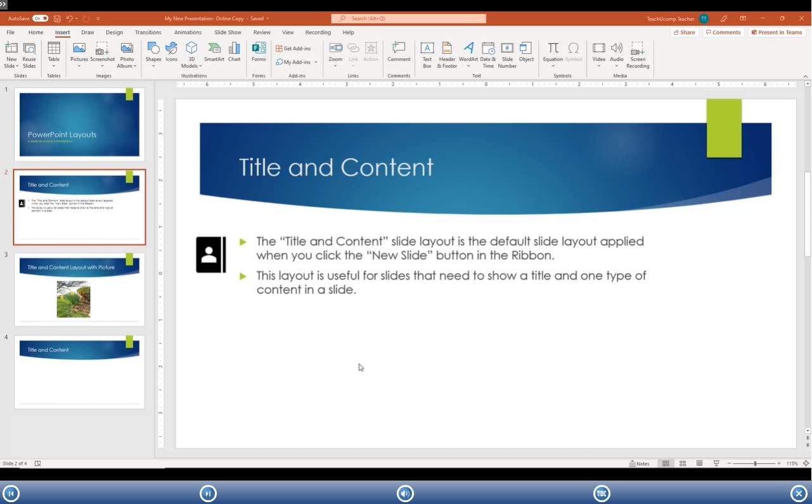Open Header & Footer settings
The width and height of the screenshot is (812, 504).
[447, 55]
